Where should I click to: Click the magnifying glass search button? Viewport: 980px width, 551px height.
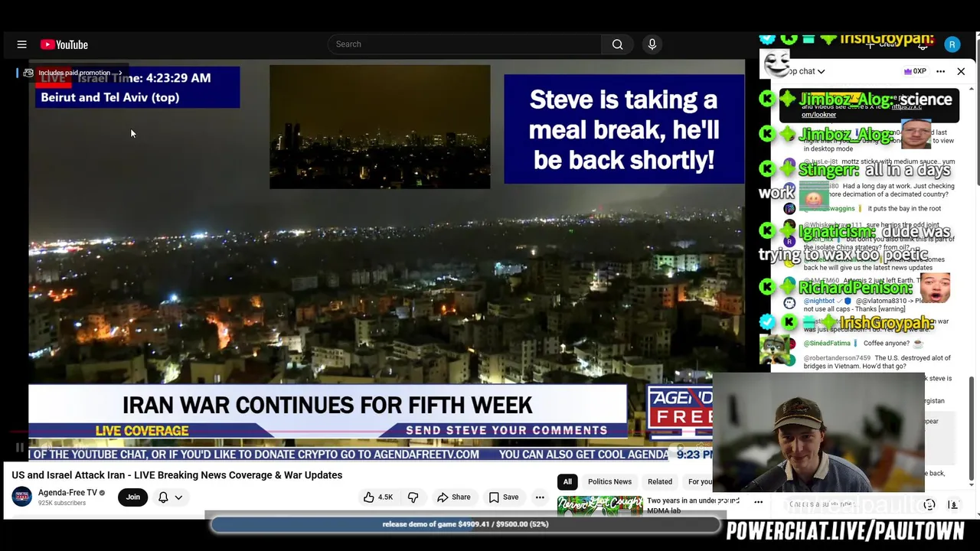click(617, 44)
